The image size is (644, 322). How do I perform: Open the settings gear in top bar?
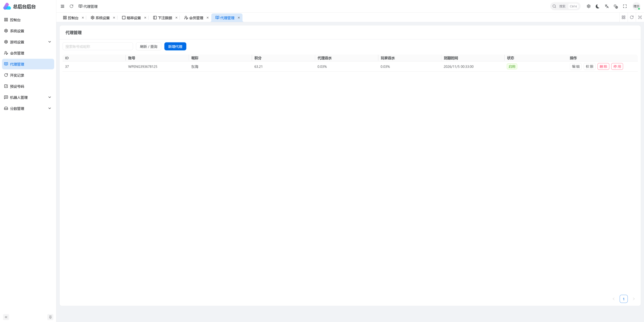(x=589, y=6)
